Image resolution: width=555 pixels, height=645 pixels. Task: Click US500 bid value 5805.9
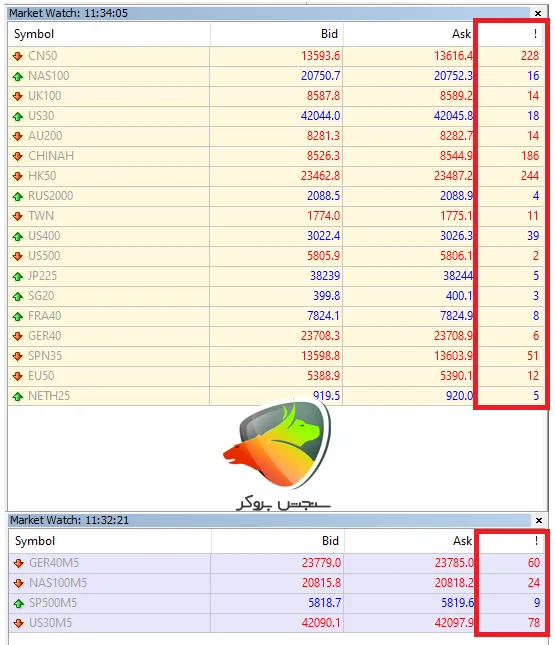click(323, 256)
